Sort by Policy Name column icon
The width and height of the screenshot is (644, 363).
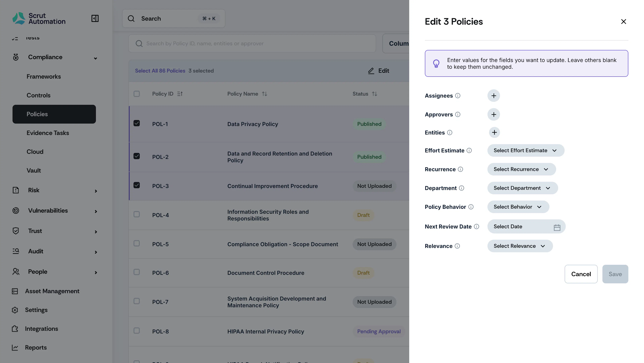pyautogui.click(x=264, y=94)
